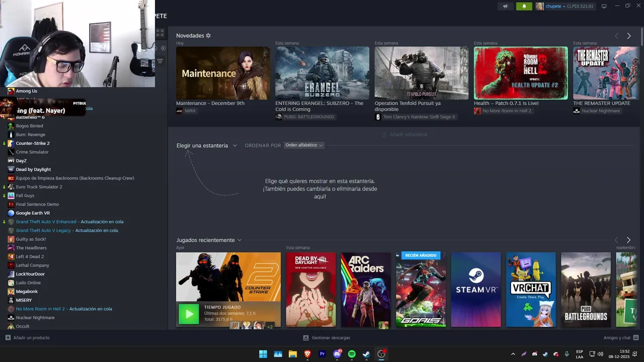The height and width of the screenshot is (362, 644).
Task: Select Equipo de limpieza Backrooms entry
Action: (75, 178)
